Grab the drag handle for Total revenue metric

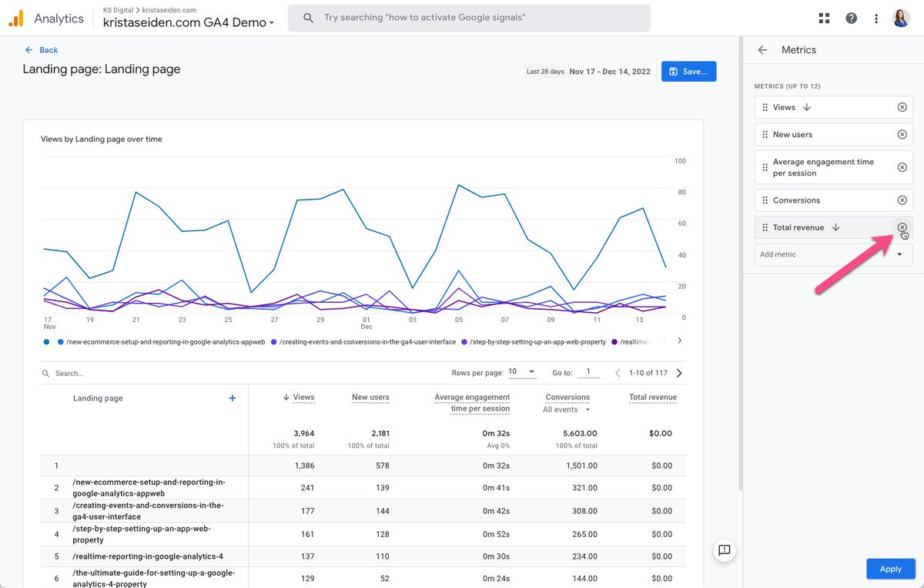[x=765, y=227]
